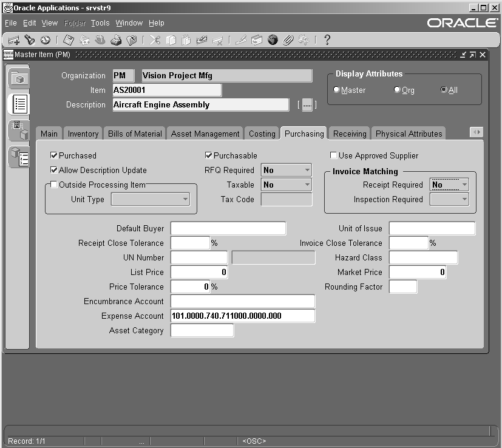502x448 pixels.
Task: Open the Window menu
Action: pos(129,23)
